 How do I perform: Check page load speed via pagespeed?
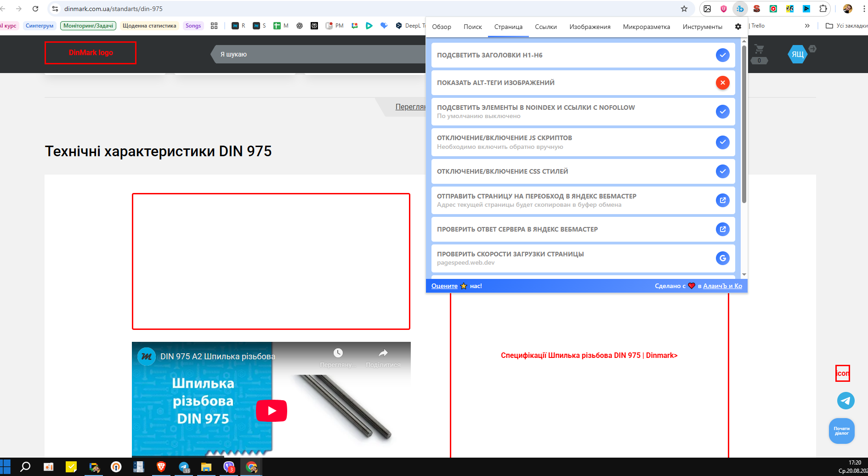tap(722, 258)
